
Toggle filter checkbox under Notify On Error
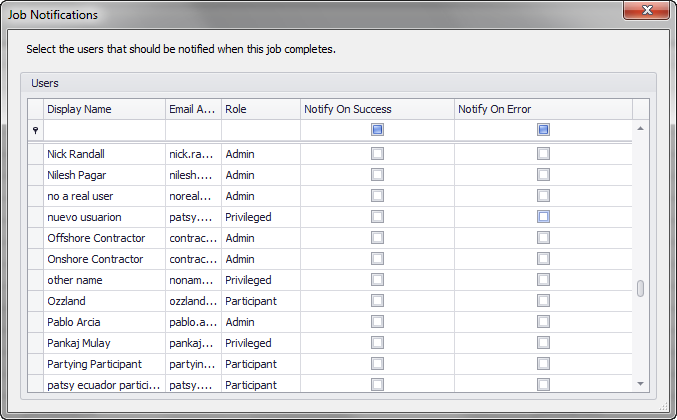click(543, 129)
